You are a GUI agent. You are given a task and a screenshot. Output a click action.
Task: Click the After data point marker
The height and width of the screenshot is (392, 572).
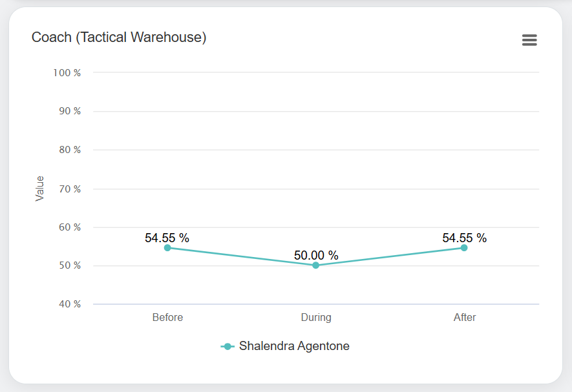464,248
